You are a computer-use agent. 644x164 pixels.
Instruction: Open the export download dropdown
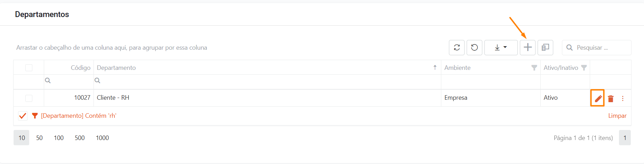(501, 48)
